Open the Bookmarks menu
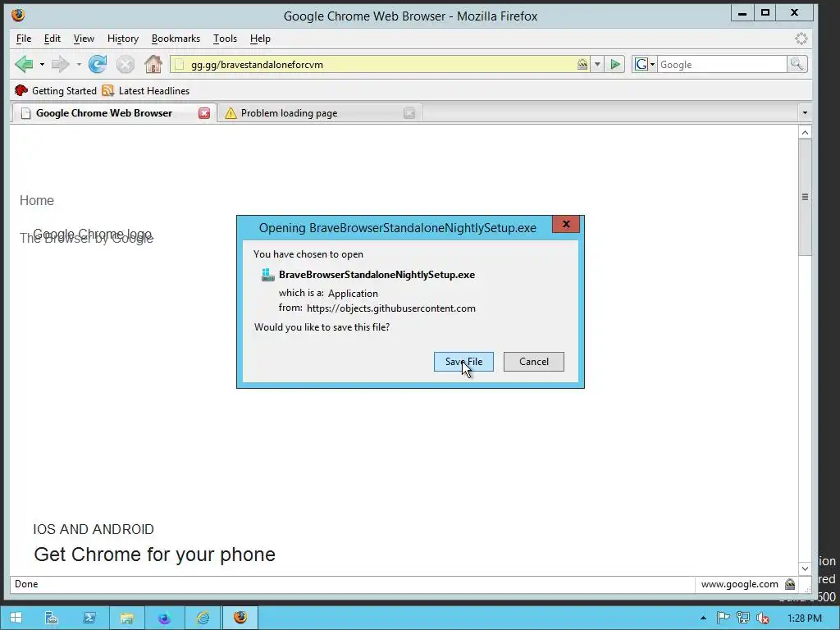 click(176, 39)
